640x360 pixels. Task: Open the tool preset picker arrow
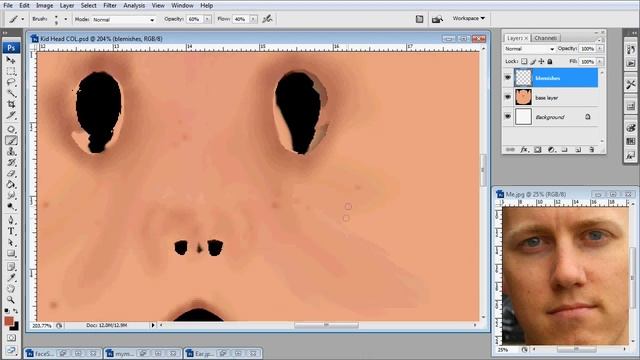tap(22, 19)
